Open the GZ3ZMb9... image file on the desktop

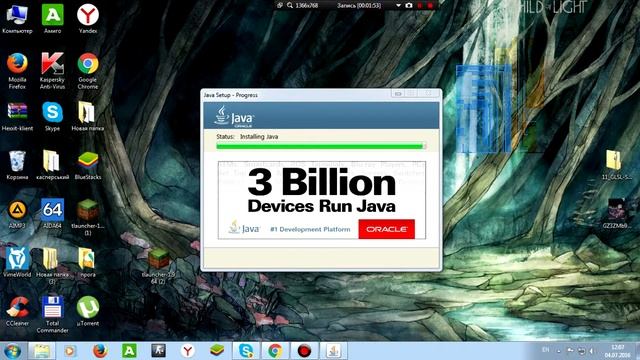[x=616, y=214]
